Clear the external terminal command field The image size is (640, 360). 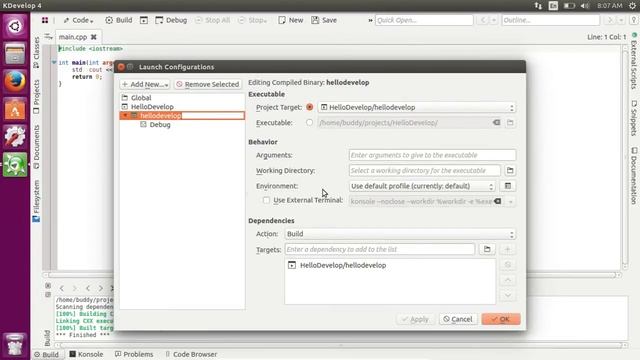(497, 201)
